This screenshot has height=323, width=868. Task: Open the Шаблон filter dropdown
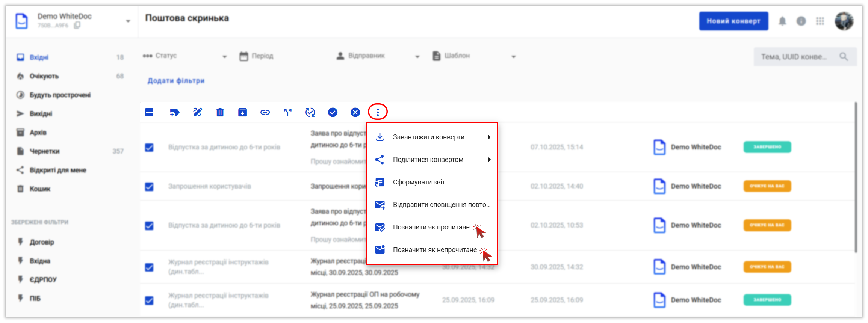(x=474, y=56)
